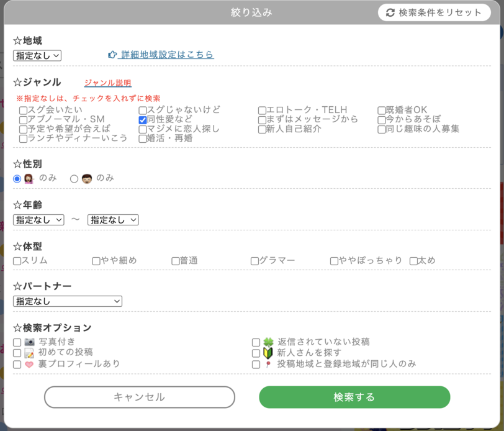The image size is (504, 431).
Task: Click the 検索条件をリセット reset button
Action: click(434, 12)
